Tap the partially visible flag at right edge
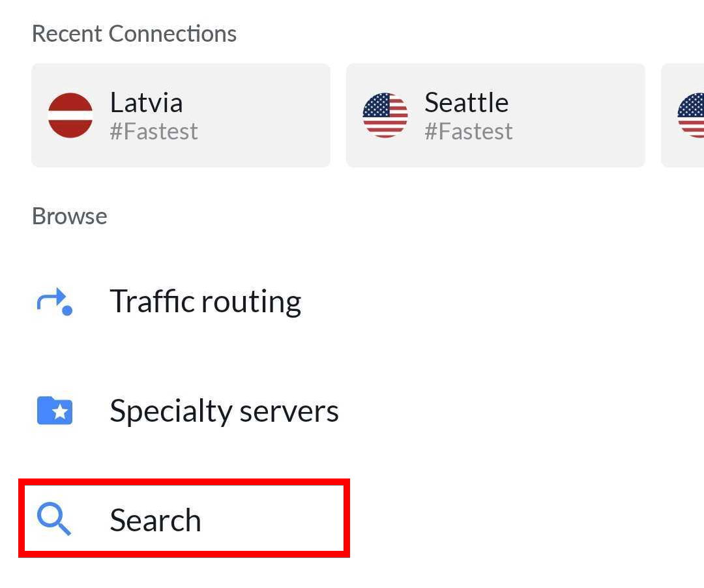This screenshot has height=588, width=704. click(x=692, y=115)
